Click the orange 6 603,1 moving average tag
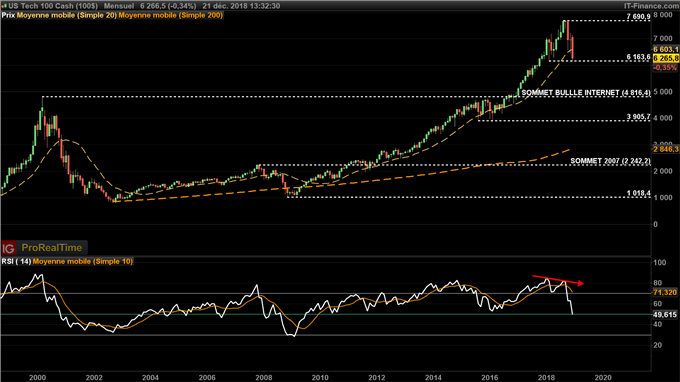 (666, 50)
